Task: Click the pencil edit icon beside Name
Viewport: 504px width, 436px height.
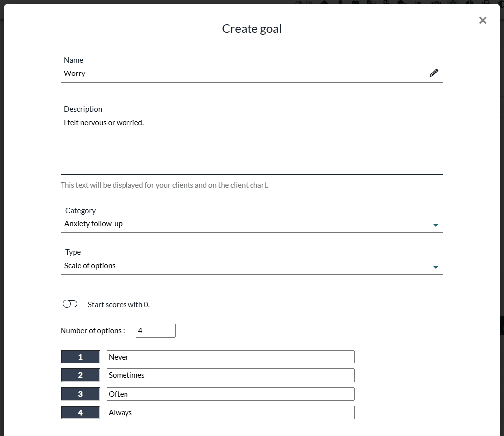Action: [433, 73]
